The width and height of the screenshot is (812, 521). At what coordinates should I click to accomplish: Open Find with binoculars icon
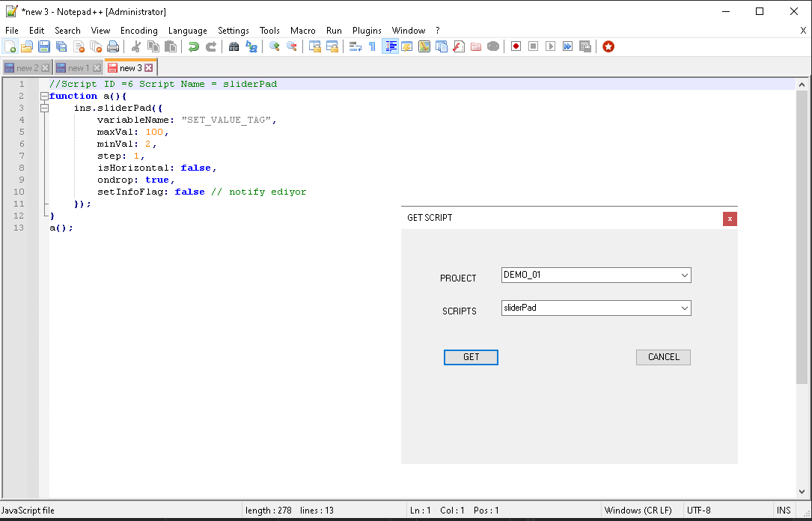[x=234, y=46]
